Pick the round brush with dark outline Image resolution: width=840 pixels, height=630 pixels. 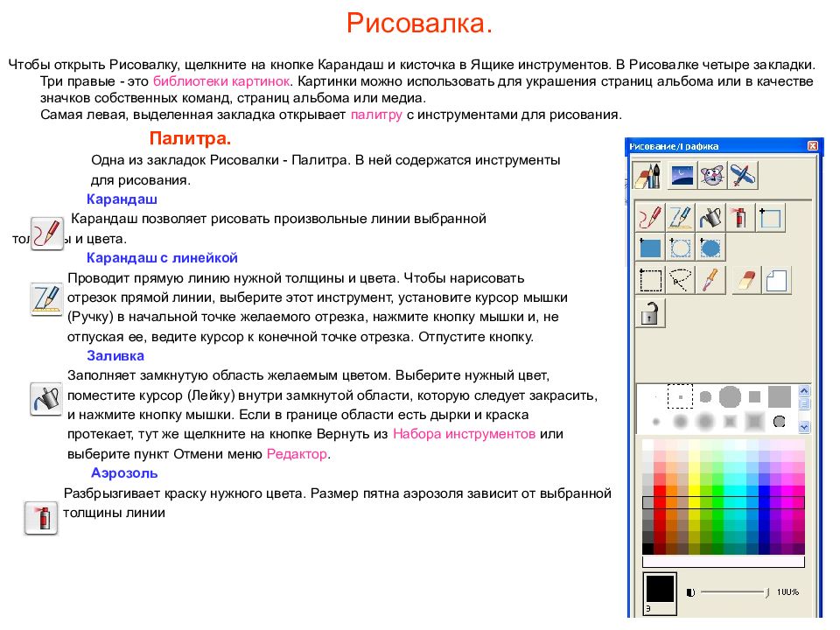tap(780, 422)
